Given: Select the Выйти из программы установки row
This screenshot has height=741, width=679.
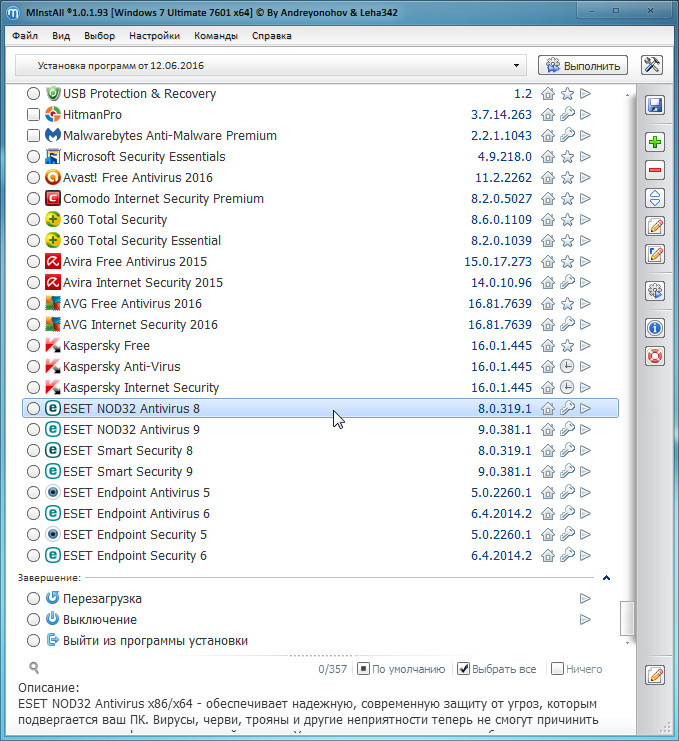Looking at the screenshot, I should (x=320, y=640).
